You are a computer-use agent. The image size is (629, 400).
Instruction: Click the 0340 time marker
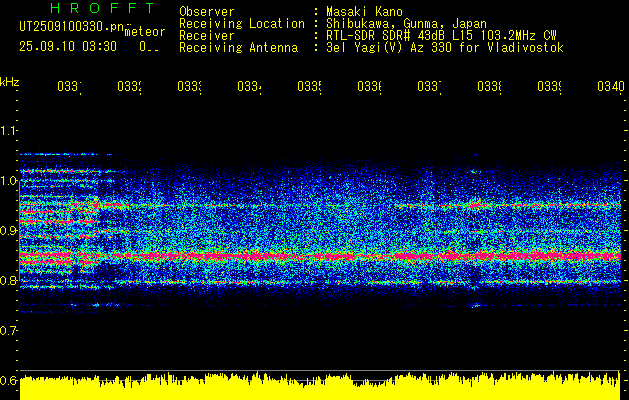tap(611, 86)
